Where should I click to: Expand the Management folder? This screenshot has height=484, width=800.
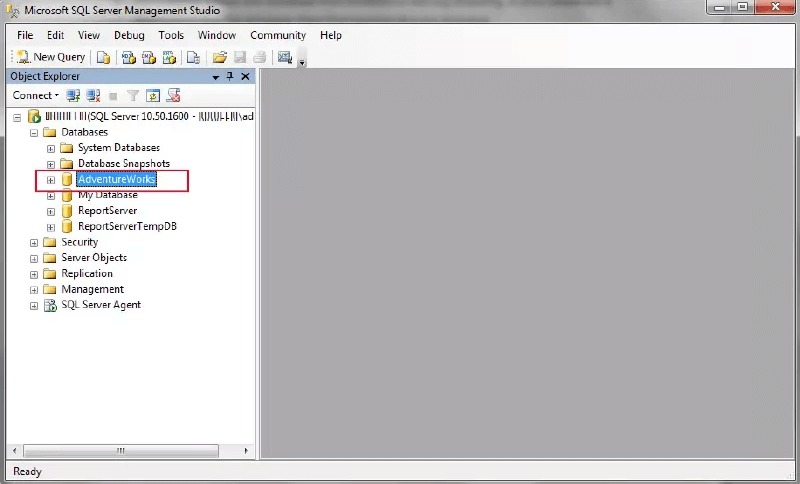(x=34, y=290)
